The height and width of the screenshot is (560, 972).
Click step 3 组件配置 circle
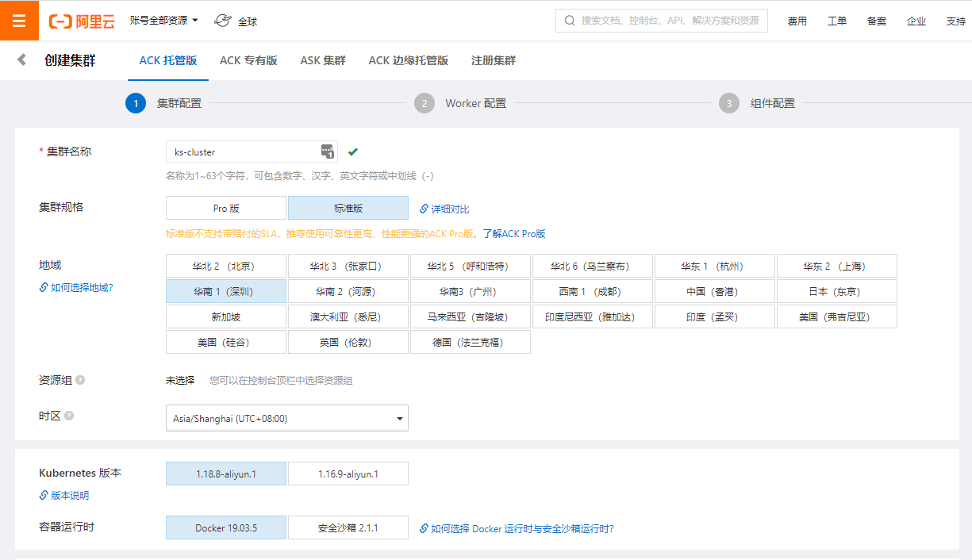click(729, 103)
